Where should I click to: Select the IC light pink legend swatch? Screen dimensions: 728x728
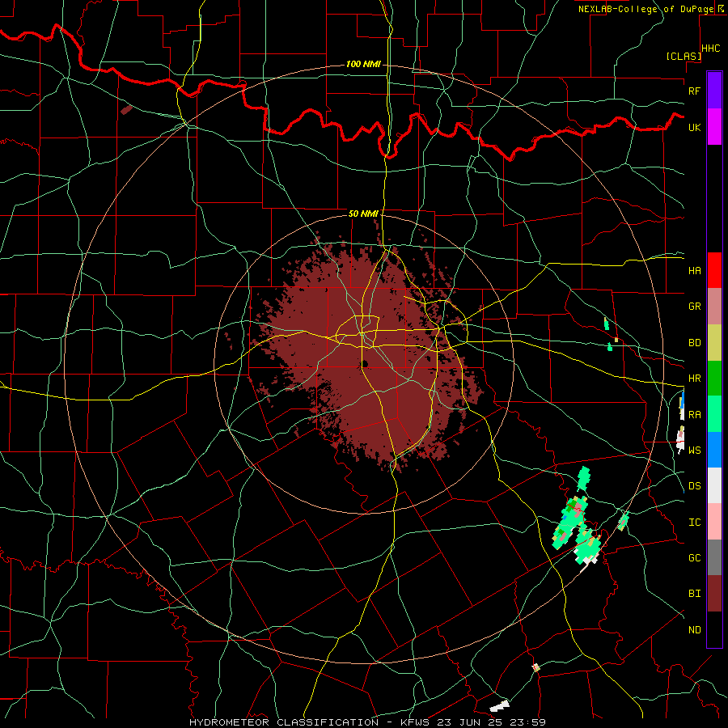714,522
